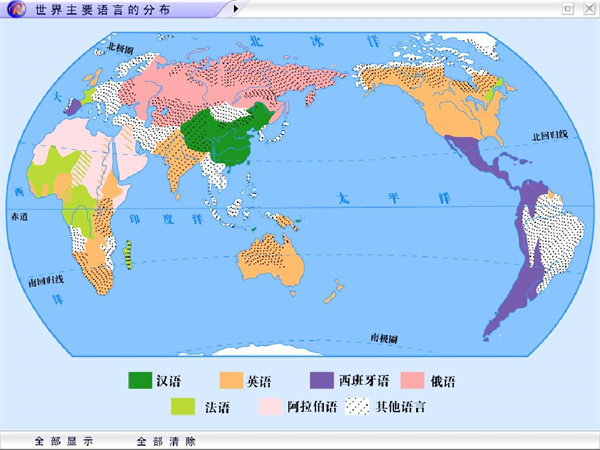Click the 全部显示 button
This screenshot has width=600, height=450.
tap(64, 440)
